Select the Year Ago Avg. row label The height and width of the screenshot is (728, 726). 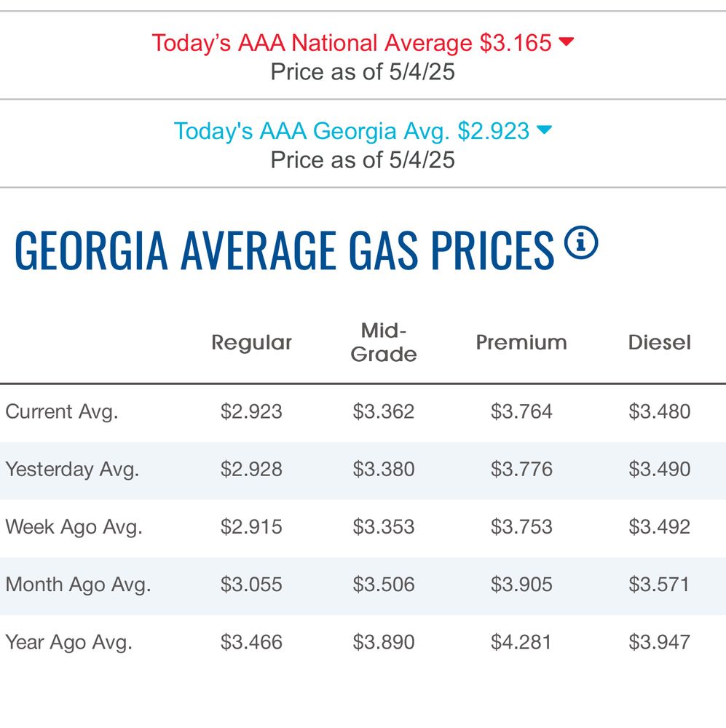[x=68, y=643]
